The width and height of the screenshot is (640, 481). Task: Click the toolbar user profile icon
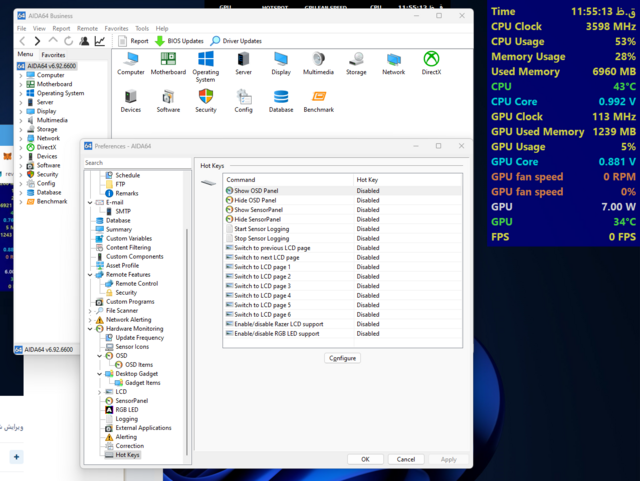click(x=84, y=41)
